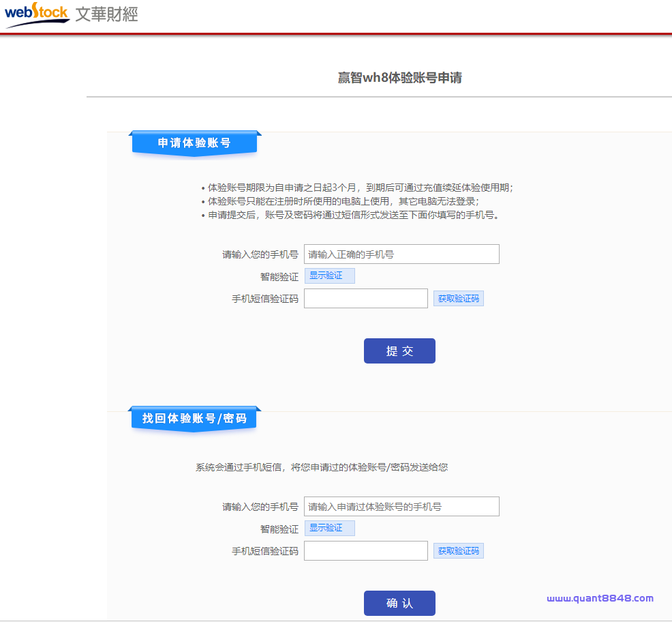The image size is (672, 622).
Task: Click the 请输入您的手机号 label in application section
Action: click(x=260, y=255)
